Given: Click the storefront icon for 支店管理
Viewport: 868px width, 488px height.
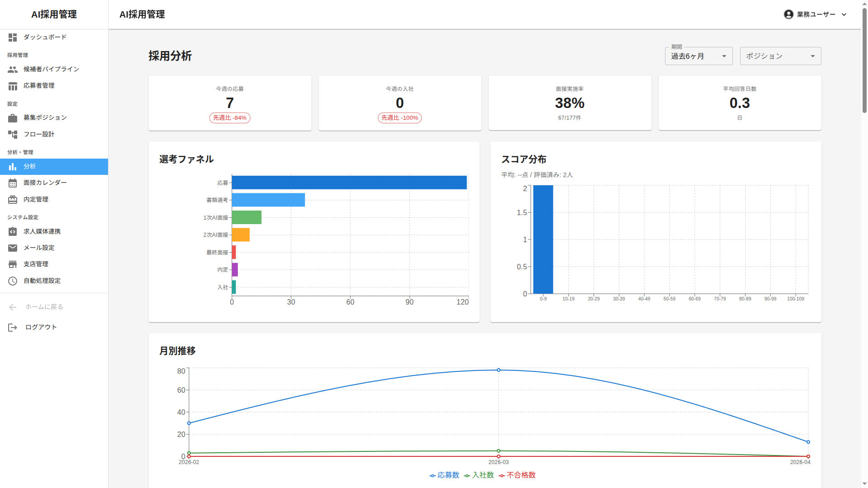Looking at the screenshot, I should pyautogui.click(x=13, y=264).
